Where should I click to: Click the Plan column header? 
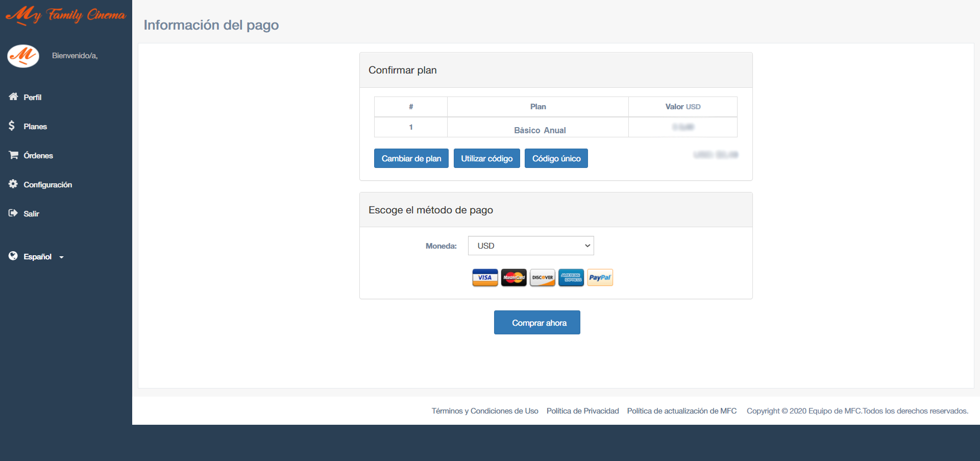[538, 107]
